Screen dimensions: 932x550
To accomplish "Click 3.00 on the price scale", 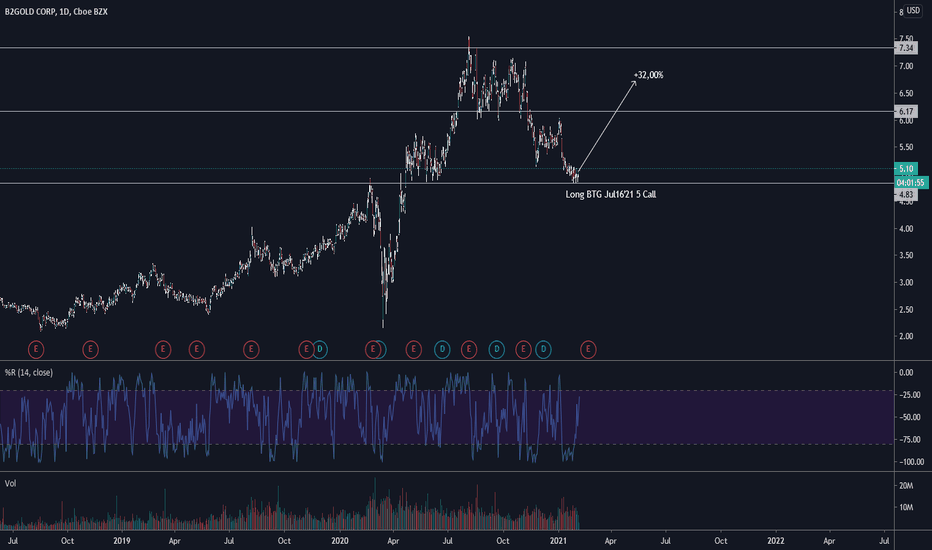I will 906,282.
